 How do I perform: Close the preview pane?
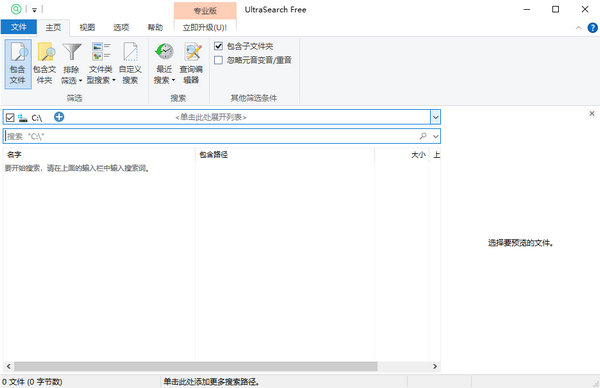click(592, 114)
